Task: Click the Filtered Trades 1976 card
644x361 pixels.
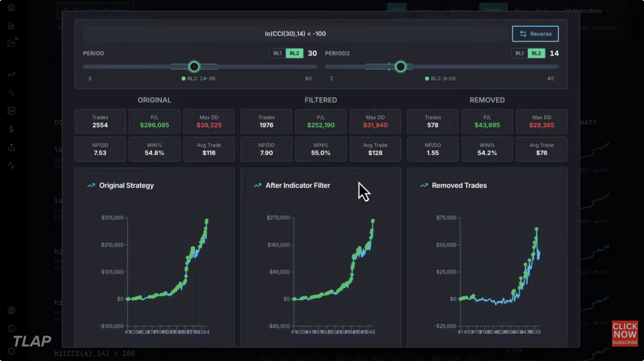Action: (x=266, y=122)
